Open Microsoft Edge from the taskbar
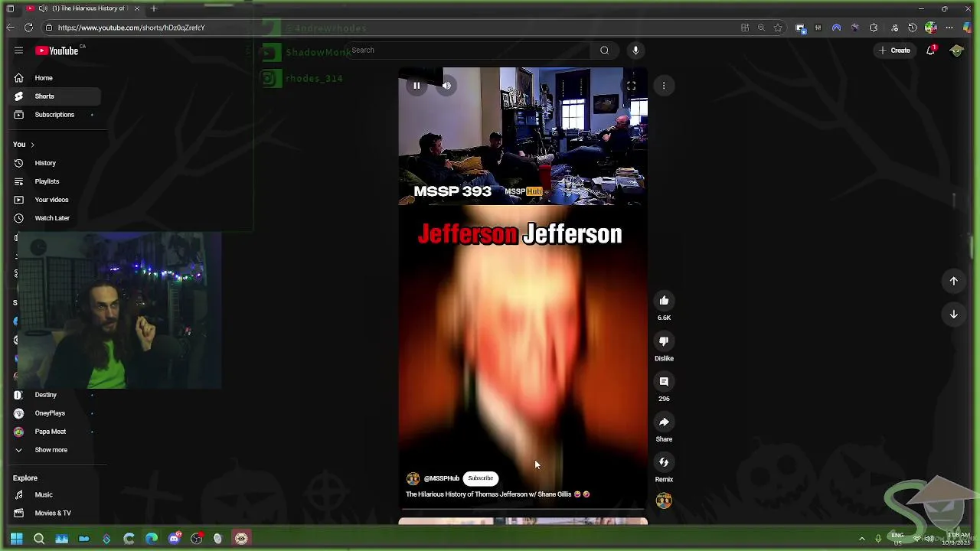The height and width of the screenshot is (551, 980). (152, 539)
